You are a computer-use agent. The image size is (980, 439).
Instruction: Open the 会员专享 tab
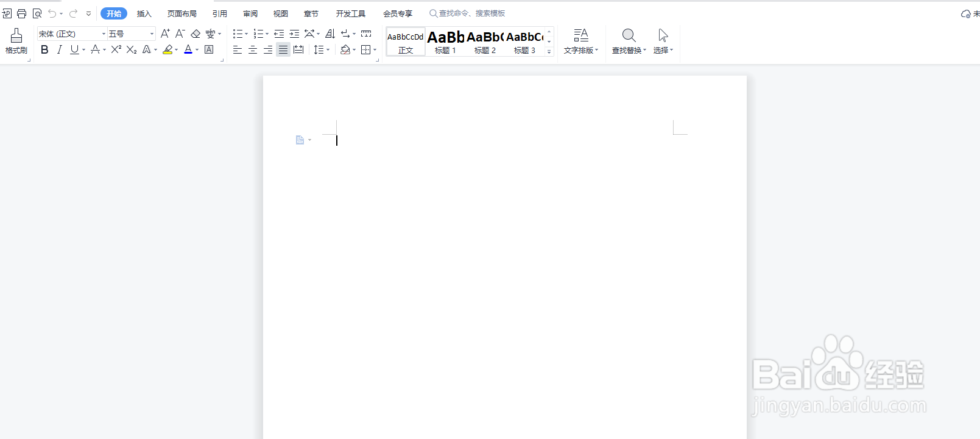tap(398, 13)
